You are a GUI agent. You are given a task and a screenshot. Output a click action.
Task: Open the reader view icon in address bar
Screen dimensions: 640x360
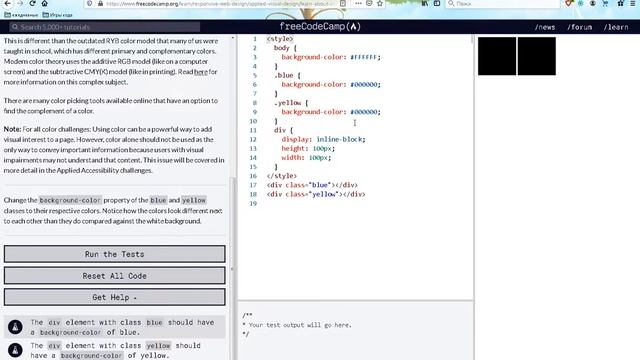pos(343,3)
